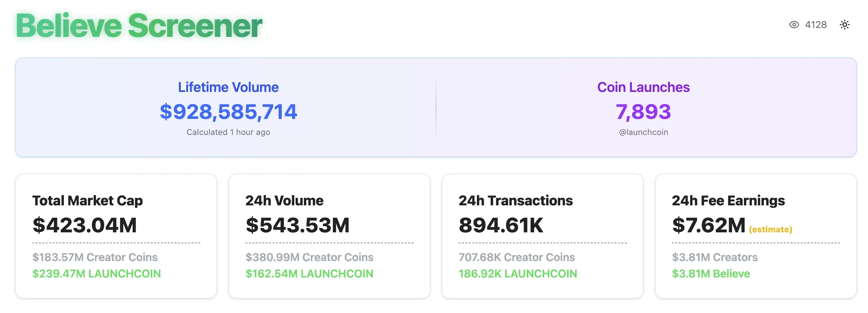The image size is (868, 313).
Task: Select the Lifetime Volume heading
Action: point(228,87)
